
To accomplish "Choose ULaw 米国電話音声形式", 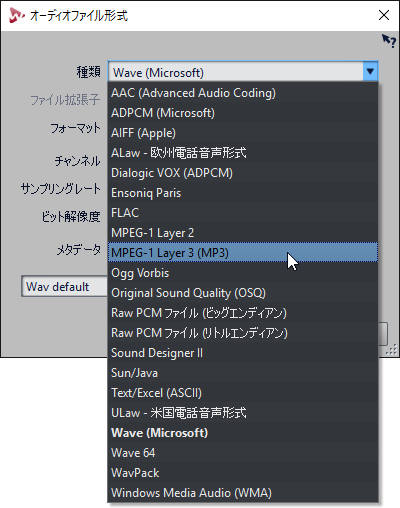I will tap(243, 413).
